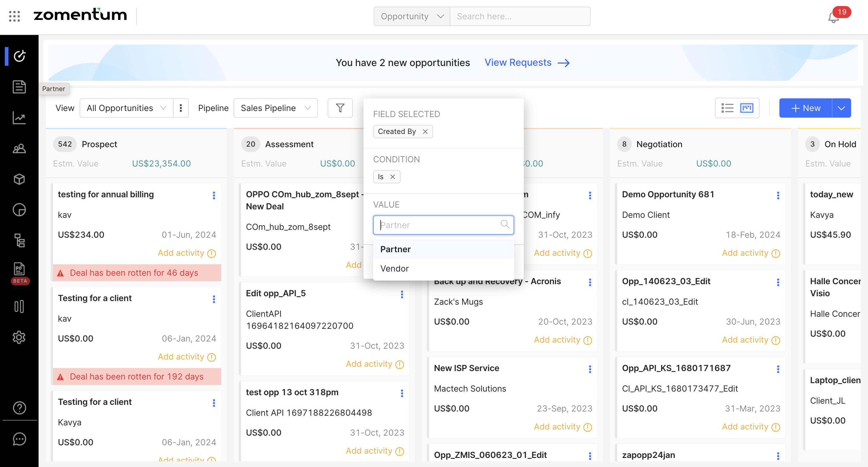Open the Products box icon in sidebar
868x467 pixels.
coord(19,179)
